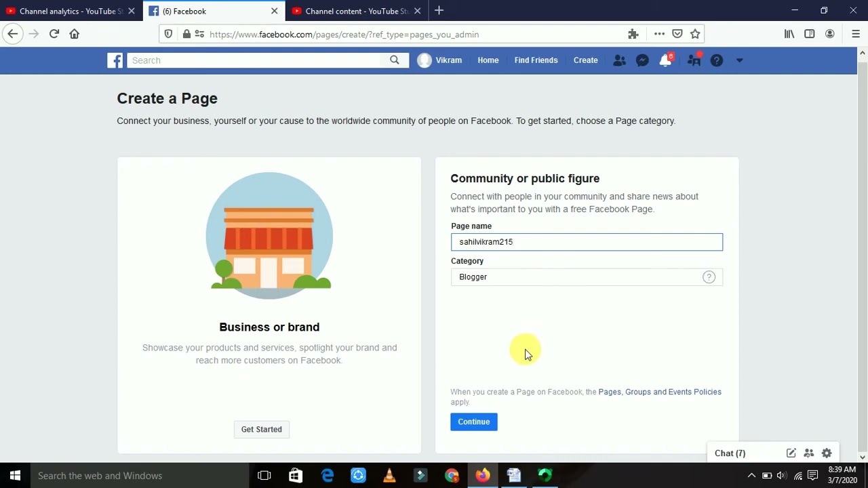868x488 pixels.
Task: Show Firefox sidebars icon
Action: pos(810,34)
